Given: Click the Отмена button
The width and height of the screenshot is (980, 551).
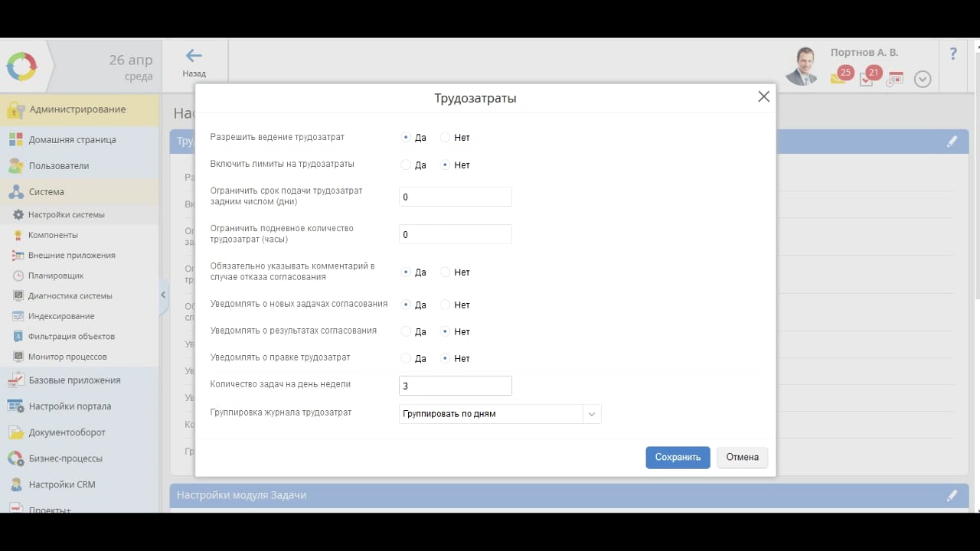Looking at the screenshot, I should [742, 458].
